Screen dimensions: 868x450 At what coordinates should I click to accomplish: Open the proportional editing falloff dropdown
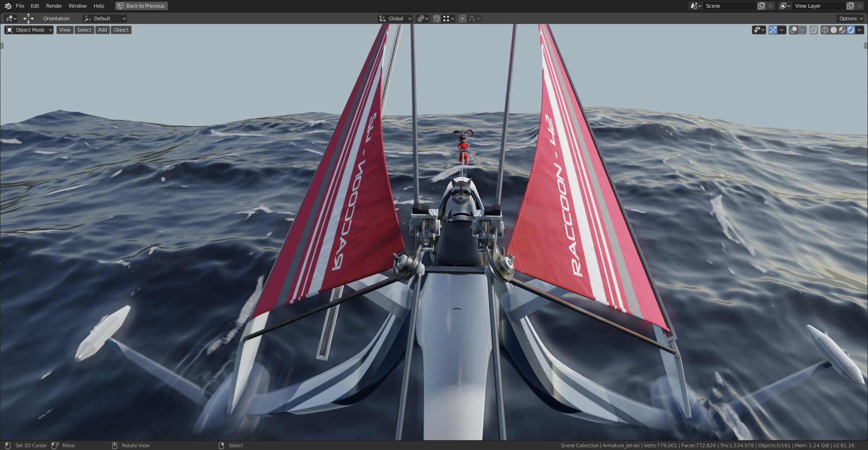point(474,19)
